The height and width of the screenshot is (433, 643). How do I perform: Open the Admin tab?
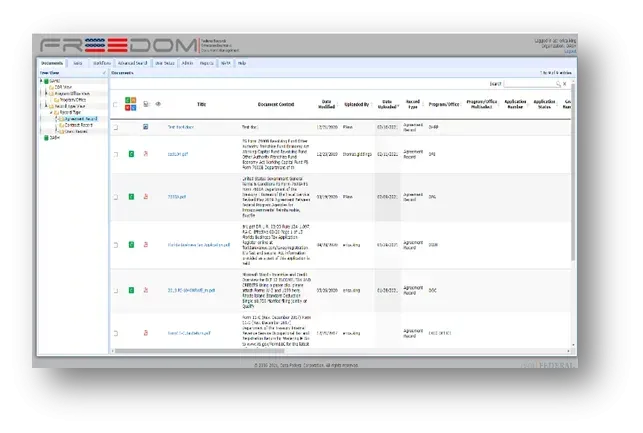[187, 63]
